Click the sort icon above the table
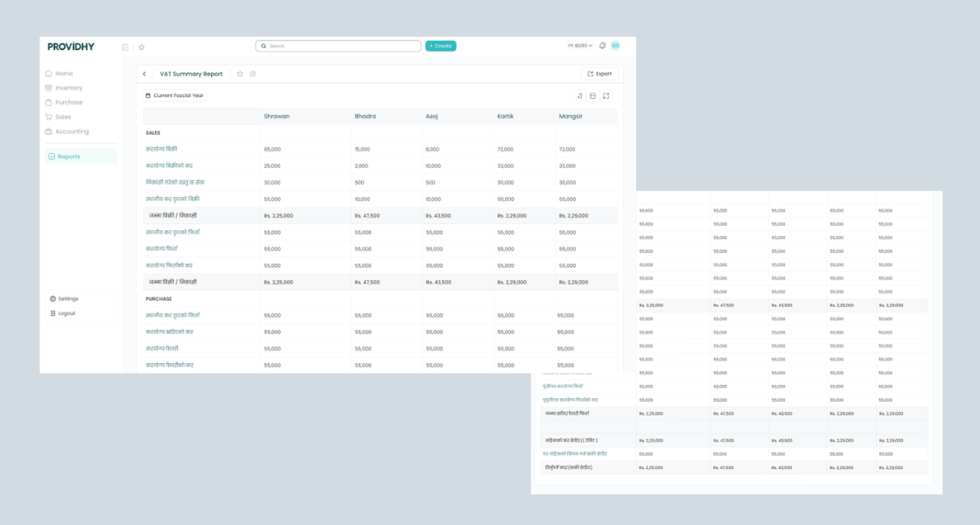Screen dimensions: 980x525 click(x=579, y=96)
